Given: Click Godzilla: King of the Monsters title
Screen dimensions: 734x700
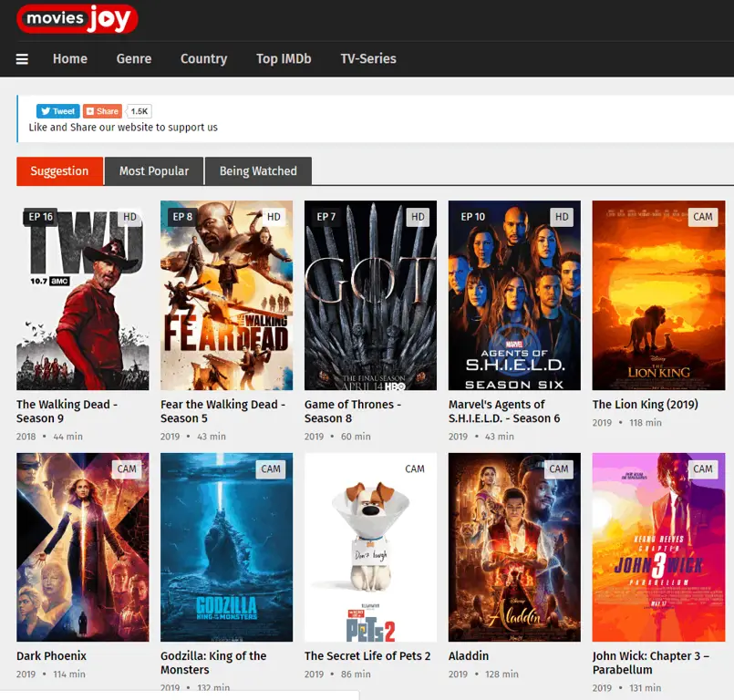Looking at the screenshot, I should click(213, 663).
